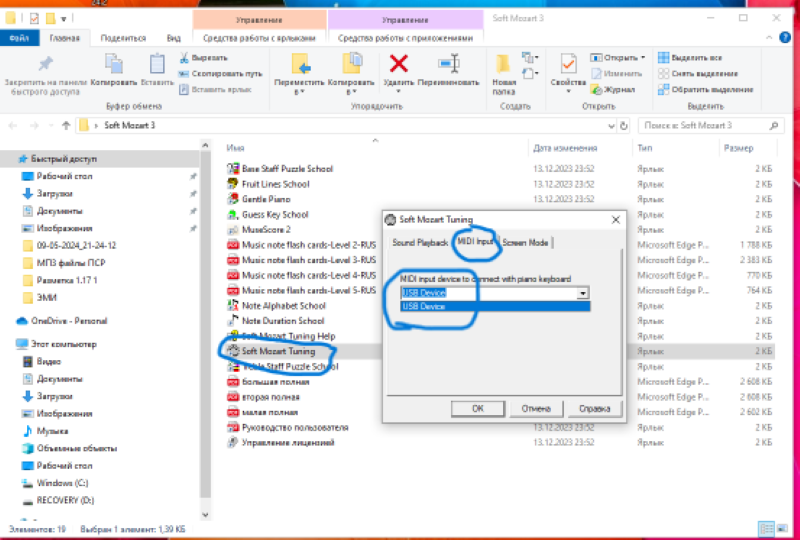
Task: Click Select all in the ribbon
Action: point(690,58)
